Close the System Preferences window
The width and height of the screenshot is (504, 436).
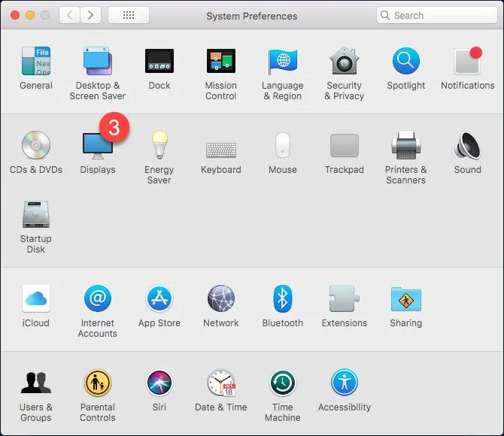15,15
